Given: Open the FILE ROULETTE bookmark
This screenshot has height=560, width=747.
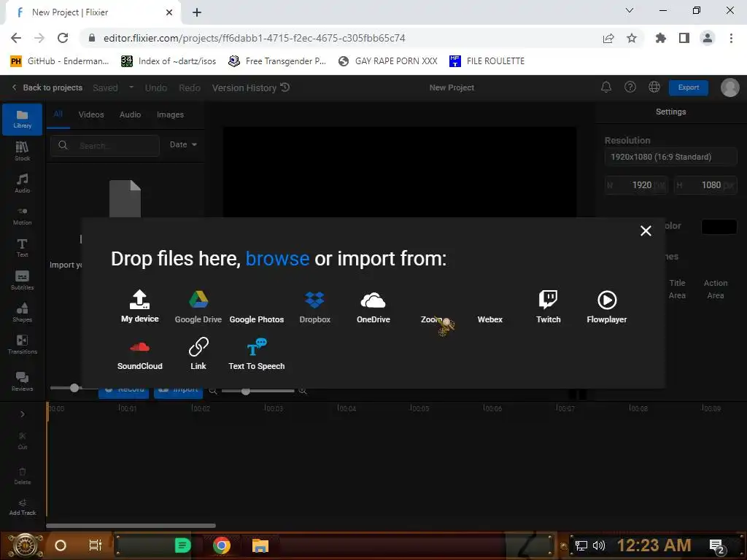Looking at the screenshot, I should 487,61.
